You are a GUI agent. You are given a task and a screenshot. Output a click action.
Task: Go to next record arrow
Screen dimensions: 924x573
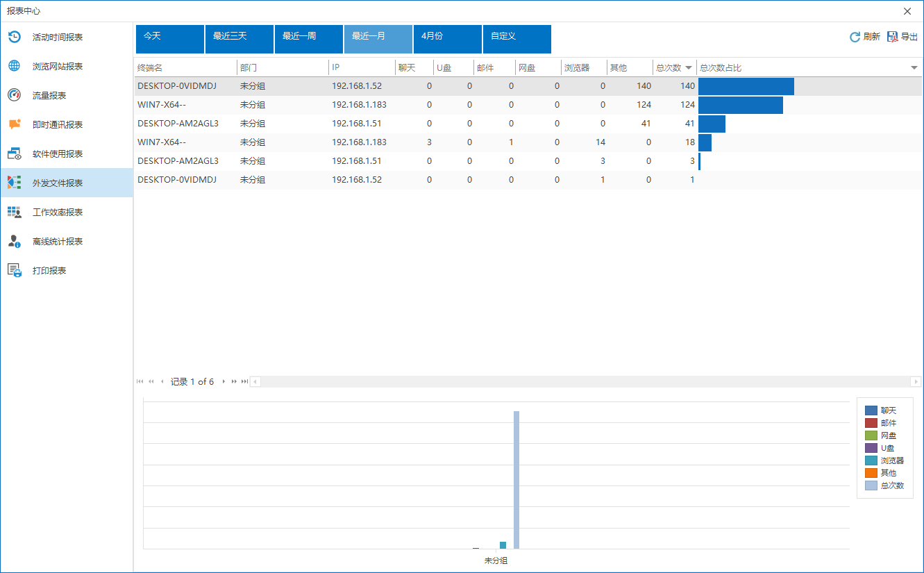[x=224, y=381]
